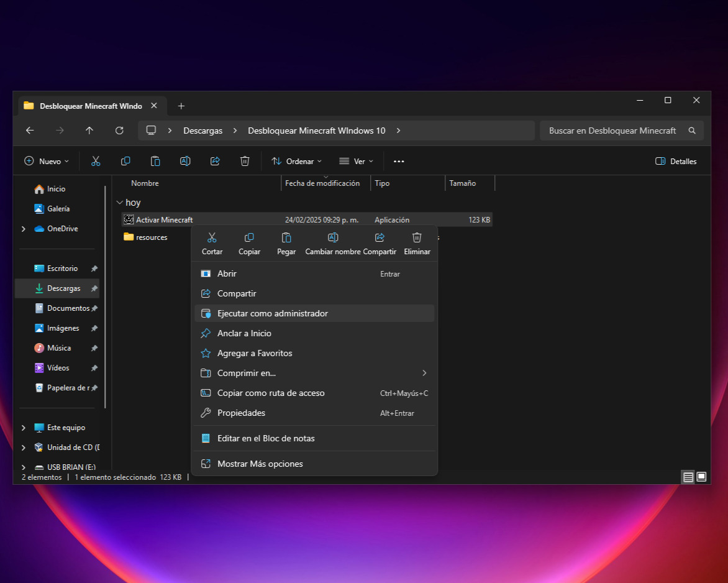Open Descargas in the sidebar

click(x=58, y=288)
